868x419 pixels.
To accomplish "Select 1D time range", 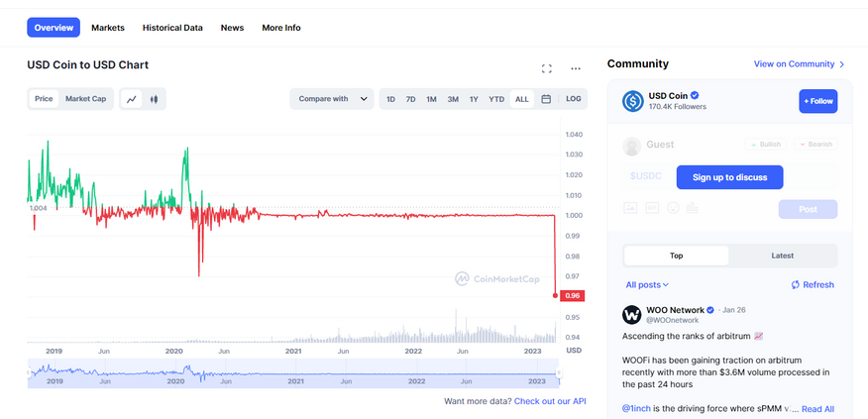I will pos(390,100).
